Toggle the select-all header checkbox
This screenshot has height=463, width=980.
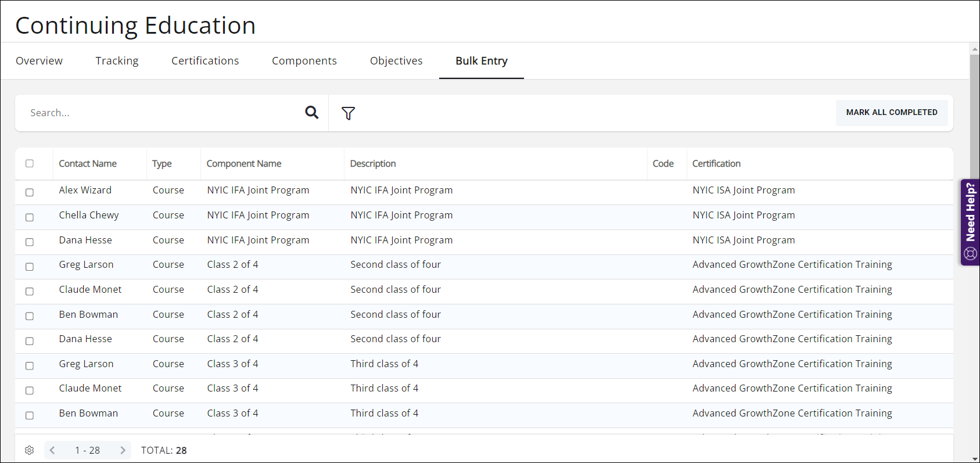click(x=30, y=164)
